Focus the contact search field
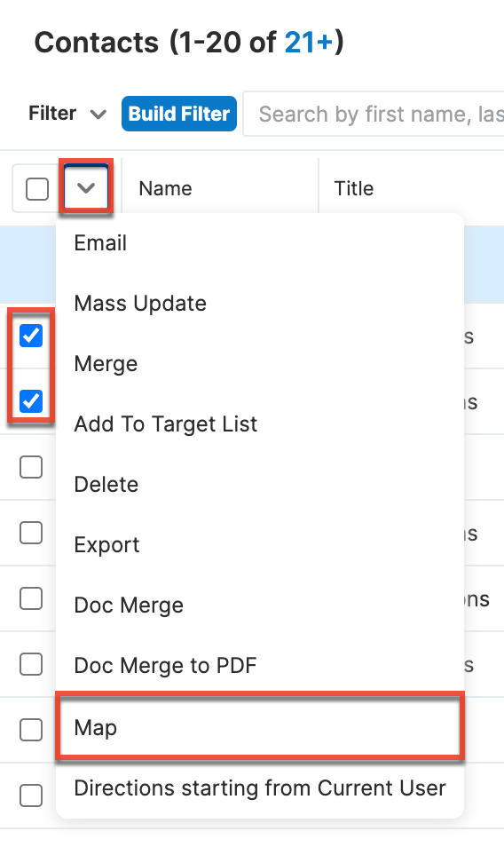 (x=374, y=114)
